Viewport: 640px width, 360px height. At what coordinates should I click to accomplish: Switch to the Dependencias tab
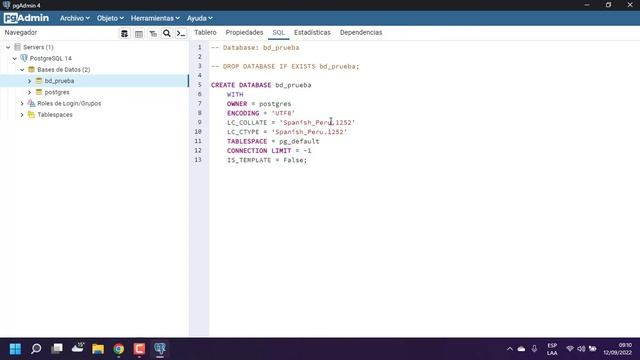point(361,33)
